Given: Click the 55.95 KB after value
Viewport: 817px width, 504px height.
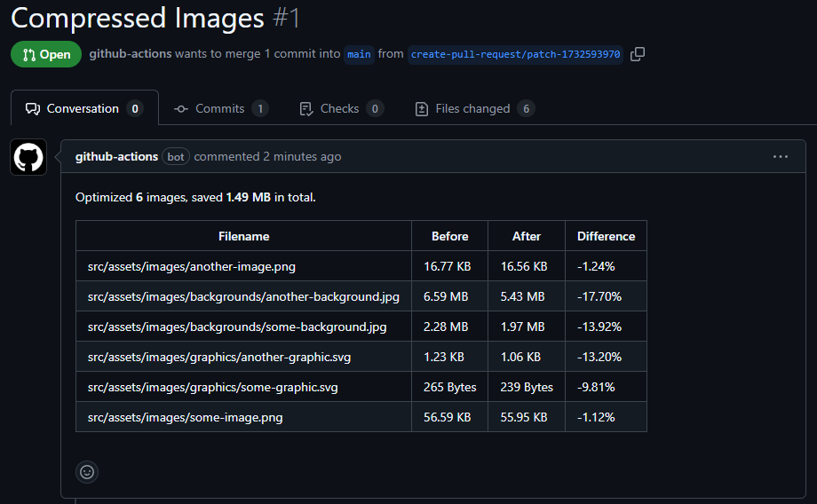Looking at the screenshot, I should [x=524, y=417].
